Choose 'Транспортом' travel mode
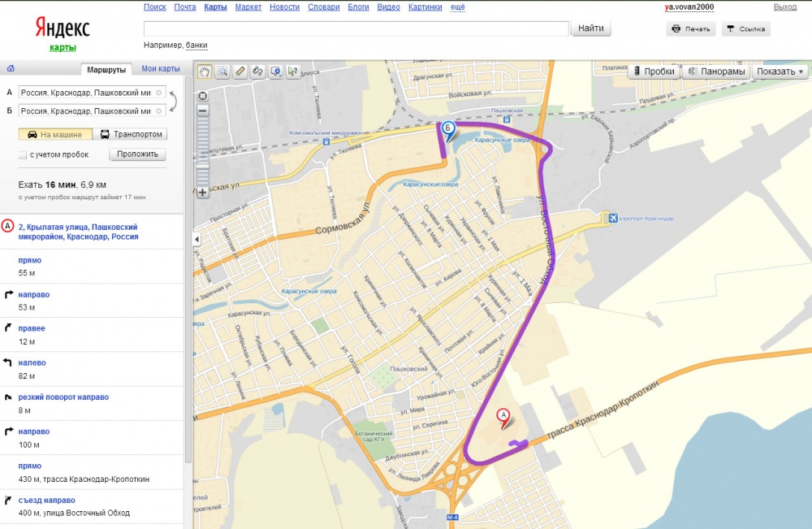The width and height of the screenshot is (812, 529). (x=131, y=134)
